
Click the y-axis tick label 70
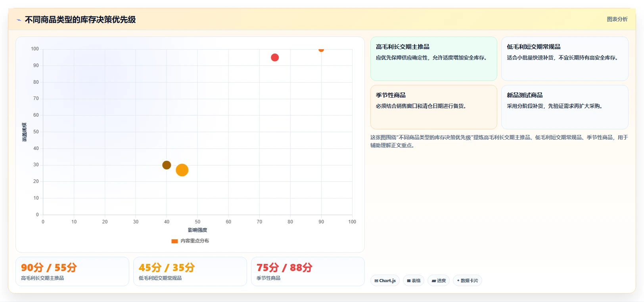(x=36, y=98)
